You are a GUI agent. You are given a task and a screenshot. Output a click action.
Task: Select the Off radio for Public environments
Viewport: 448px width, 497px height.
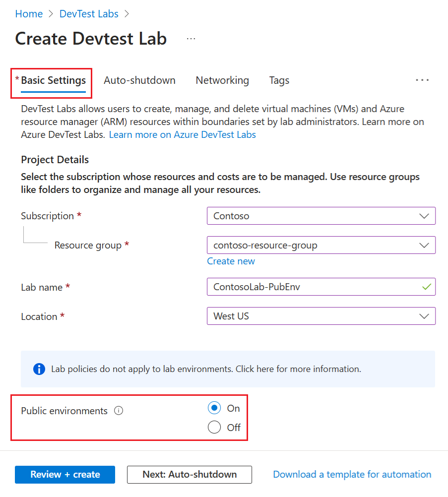pyautogui.click(x=214, y=427)
